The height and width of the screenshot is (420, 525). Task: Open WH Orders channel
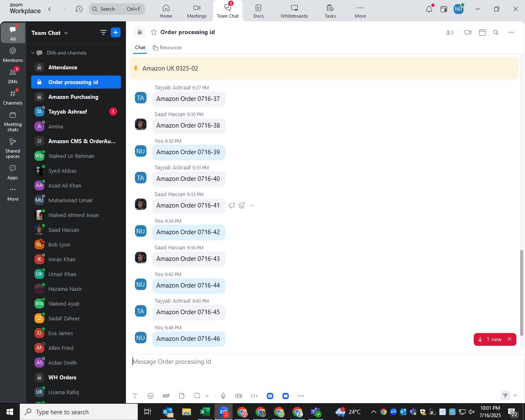(76, 377)
